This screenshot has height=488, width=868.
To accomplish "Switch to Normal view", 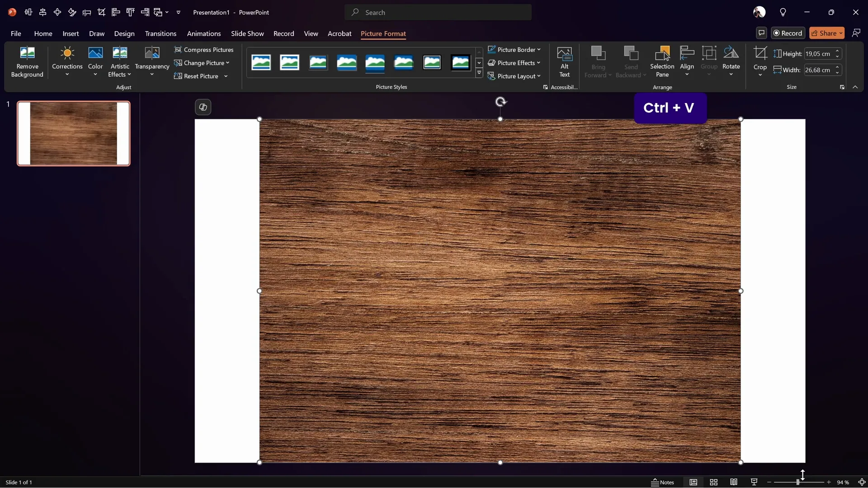I will coord(693,482).
